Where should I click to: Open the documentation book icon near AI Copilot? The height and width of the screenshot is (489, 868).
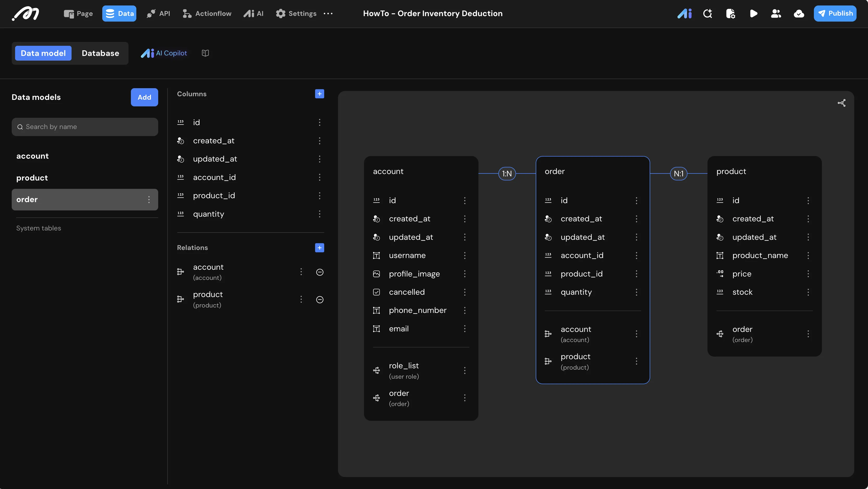point(205,53)
